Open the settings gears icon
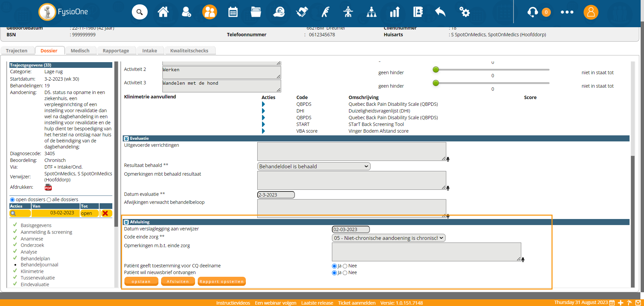Viewport: 644px width, 306px height. [464, 12]
